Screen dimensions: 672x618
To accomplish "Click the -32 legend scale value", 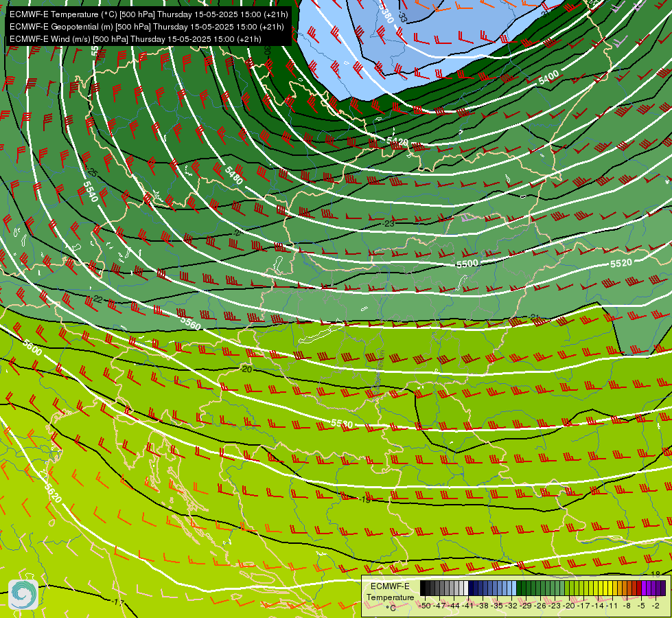I will (511, 606).
